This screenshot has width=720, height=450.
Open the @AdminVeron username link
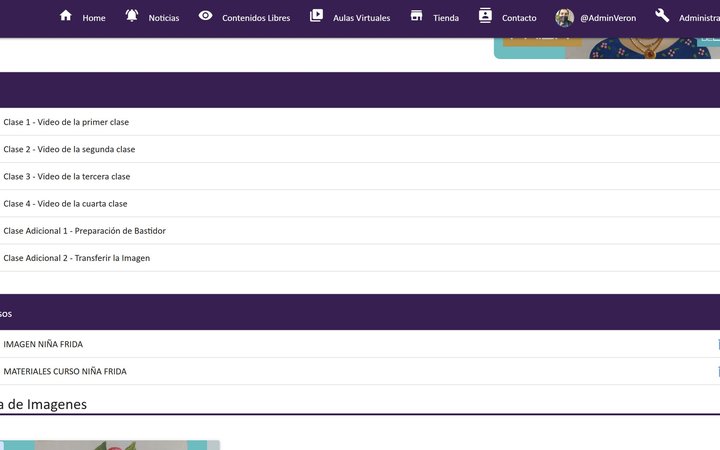(x=608, y=18)
